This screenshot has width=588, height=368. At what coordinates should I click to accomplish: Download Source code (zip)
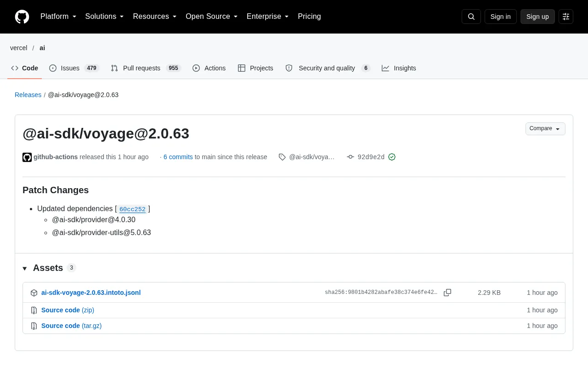[x=68, y=310]
